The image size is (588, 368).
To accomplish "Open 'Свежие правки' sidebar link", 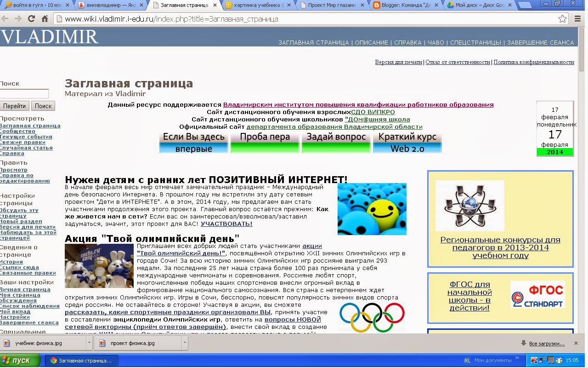I will coord(23,142).
